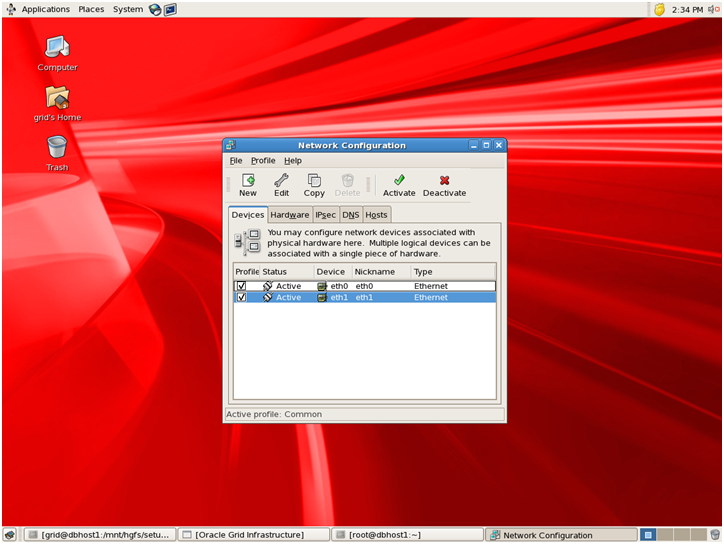This screenshot has height=544, width=724.
Task: Click the Show Desktop icon in bottom panel
Action: [10, 535]
